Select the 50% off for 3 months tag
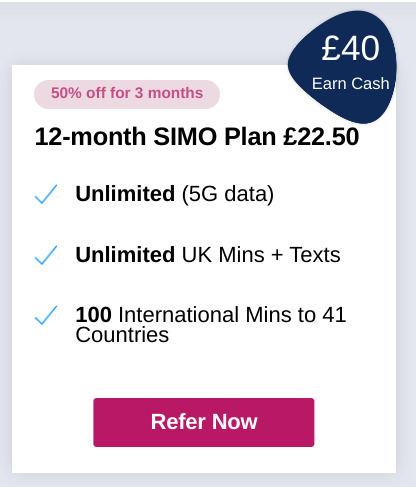 point(127,94)
